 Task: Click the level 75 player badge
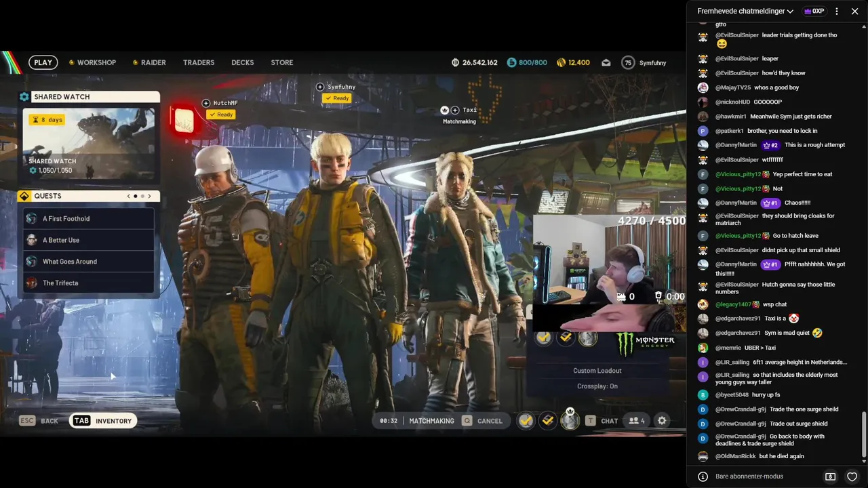coord(628,62)
